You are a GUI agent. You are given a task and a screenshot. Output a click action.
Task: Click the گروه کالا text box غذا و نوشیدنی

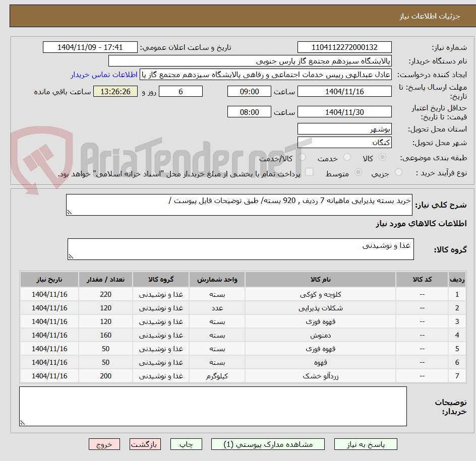coord(241,249)
